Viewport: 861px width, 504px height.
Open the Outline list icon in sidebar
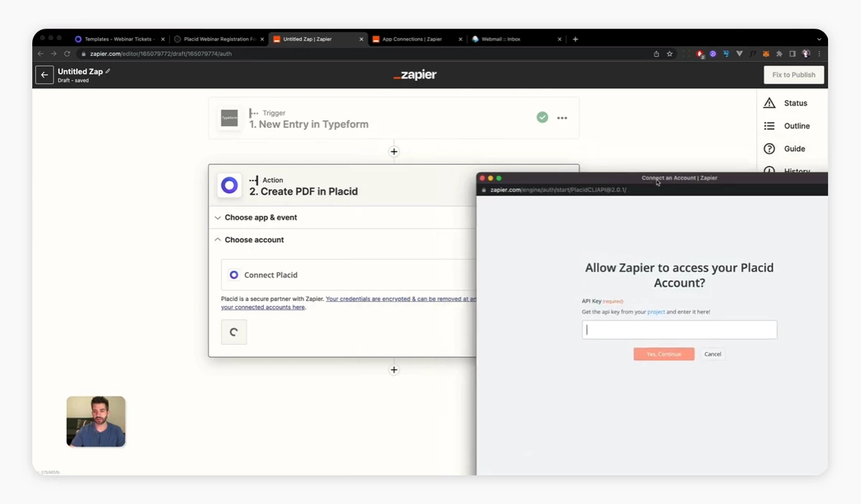(769, 126)
